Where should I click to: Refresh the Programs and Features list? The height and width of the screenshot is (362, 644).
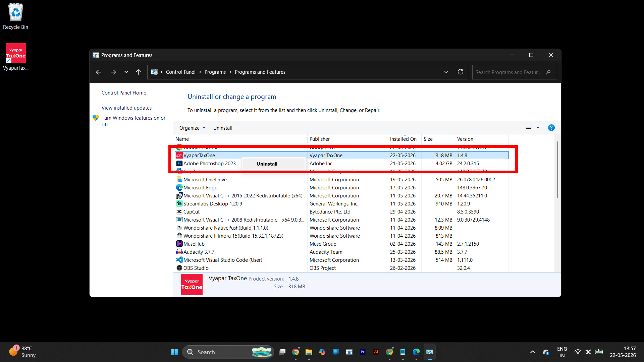pyautogui.click(x=461, y=72)
